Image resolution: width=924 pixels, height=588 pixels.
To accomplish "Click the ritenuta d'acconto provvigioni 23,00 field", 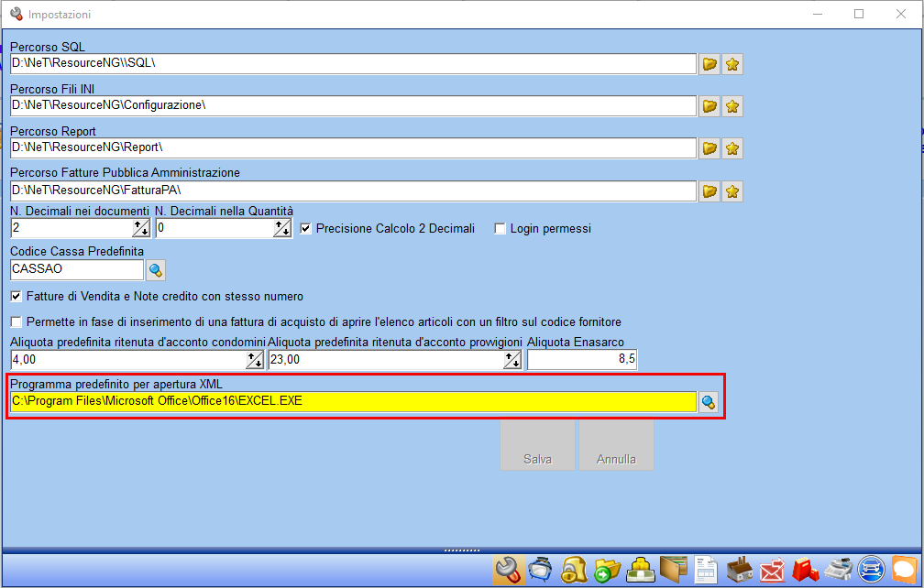I will pos(387,360).
